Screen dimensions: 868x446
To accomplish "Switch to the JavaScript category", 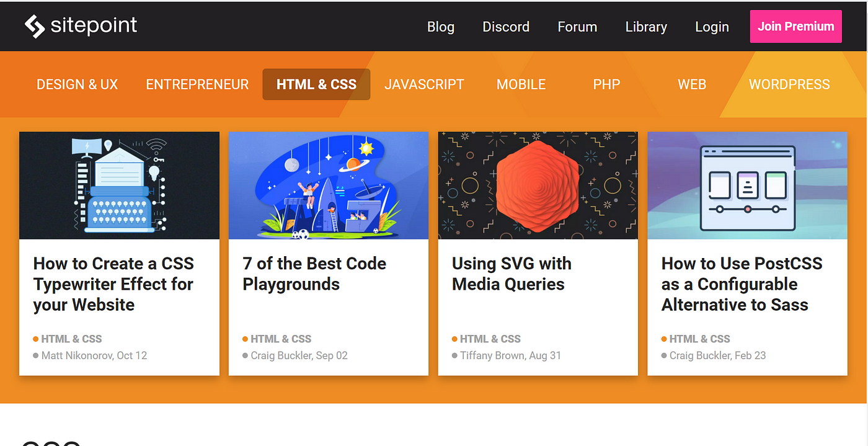I will (x=424, y=84).
